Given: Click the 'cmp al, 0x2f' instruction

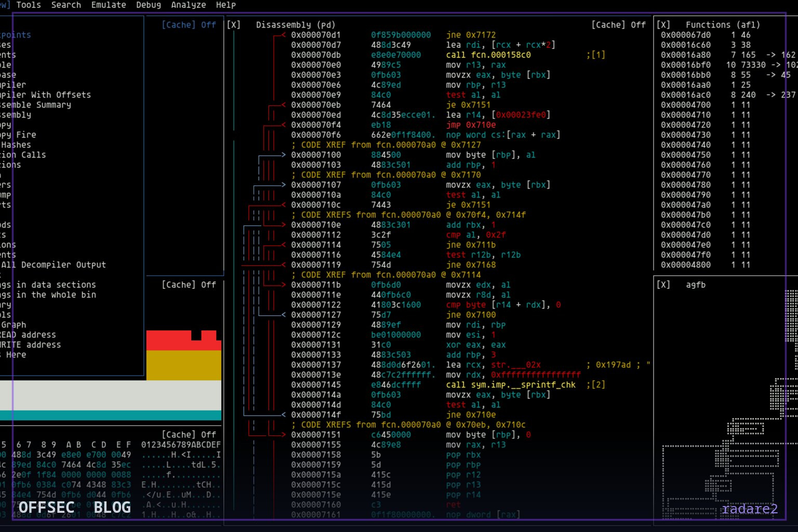Looking at the screenshot, I should 476,235.
